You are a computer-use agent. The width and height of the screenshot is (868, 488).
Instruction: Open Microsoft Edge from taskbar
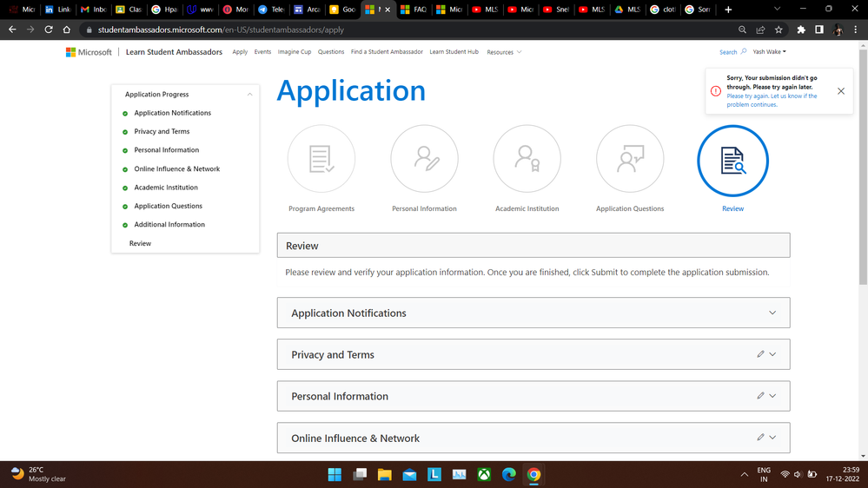pos(509,474)
